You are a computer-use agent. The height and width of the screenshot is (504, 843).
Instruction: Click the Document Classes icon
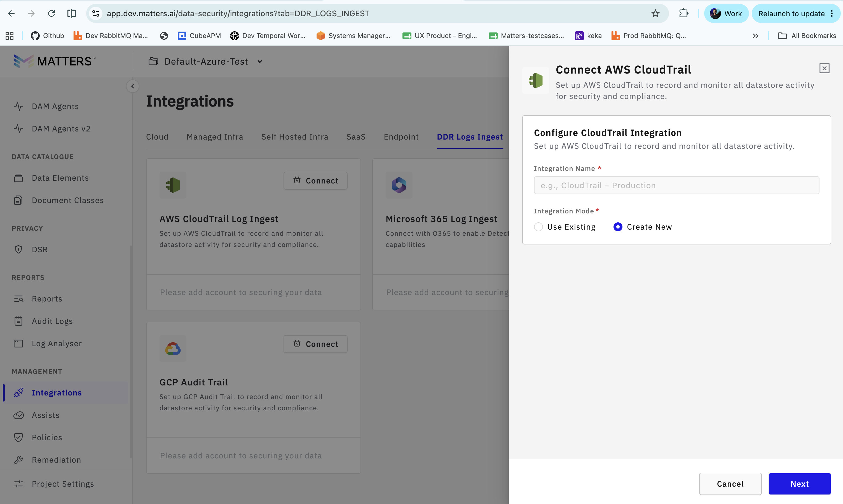[18, 200]
